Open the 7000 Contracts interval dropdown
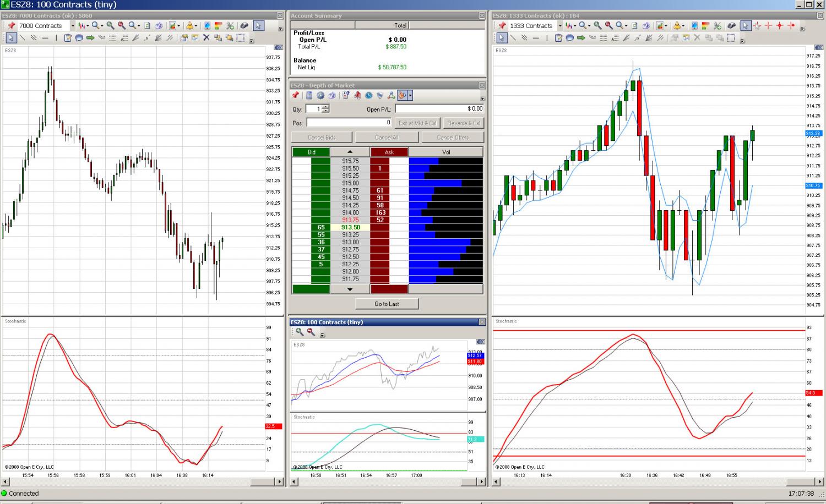 pos(73,25)
